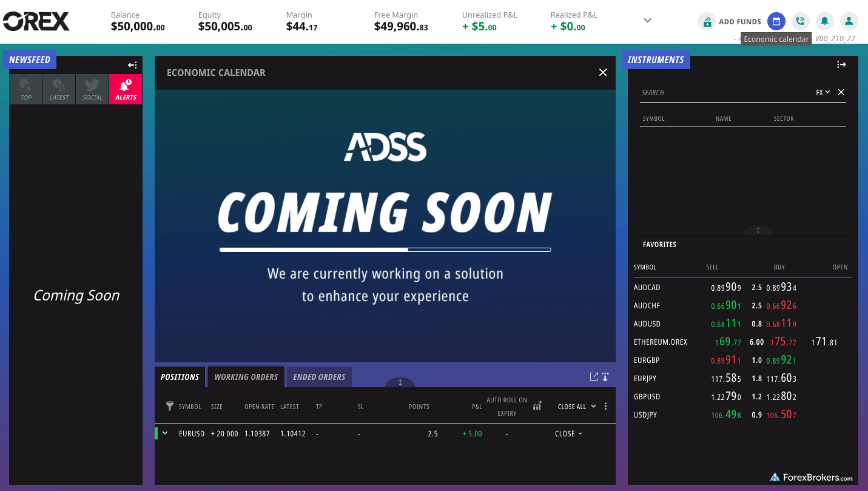Click the EURUSD symbol in positions
This screenshot has width=868, height=491.
(192, 434)
